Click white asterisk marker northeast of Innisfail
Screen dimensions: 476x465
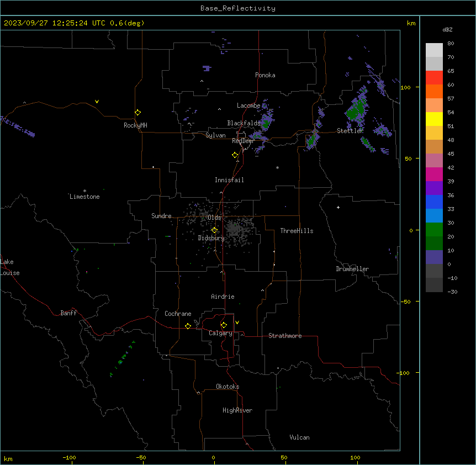[277, 167]
